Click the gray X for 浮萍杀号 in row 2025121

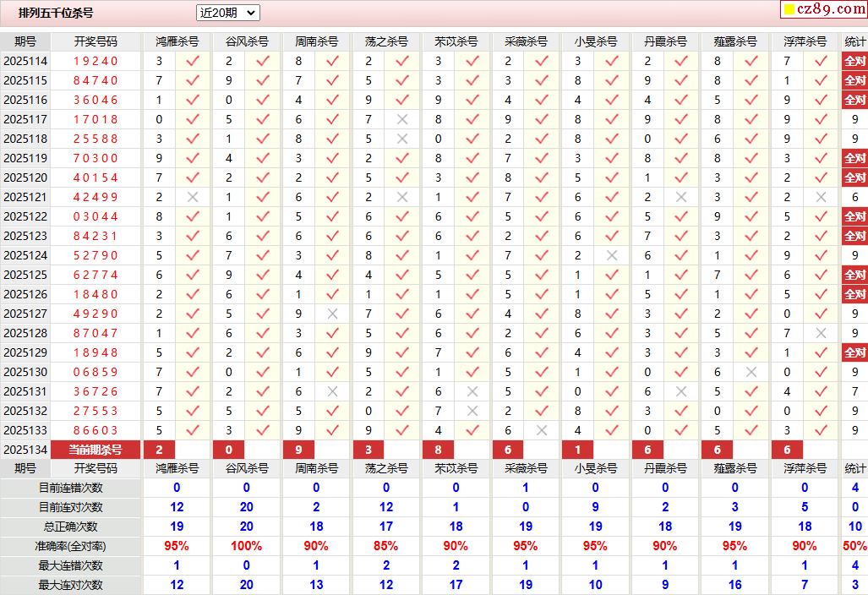tap(821, 197)
